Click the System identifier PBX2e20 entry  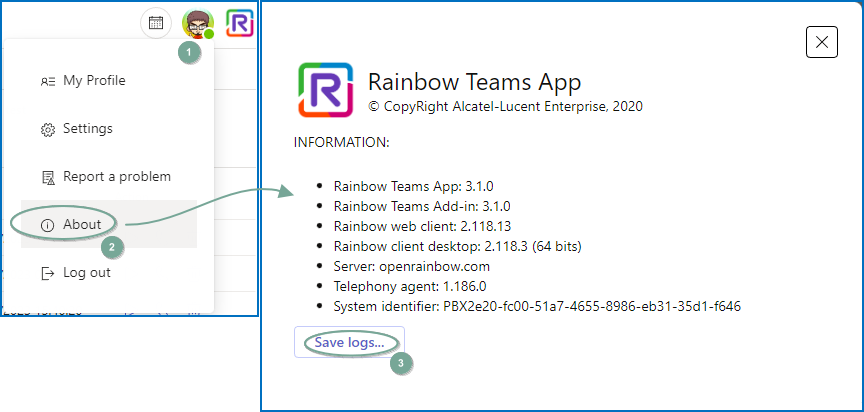pyautogui.click(x=537, y=306)
